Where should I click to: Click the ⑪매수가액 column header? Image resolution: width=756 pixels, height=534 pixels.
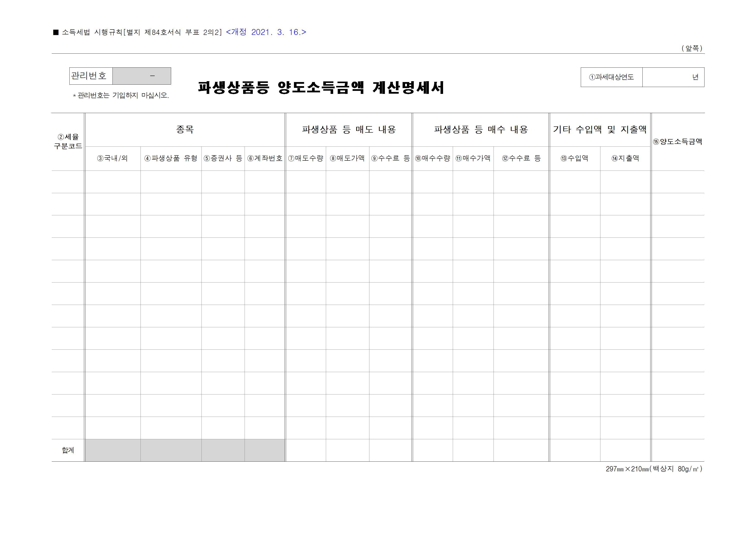[473, 158]
